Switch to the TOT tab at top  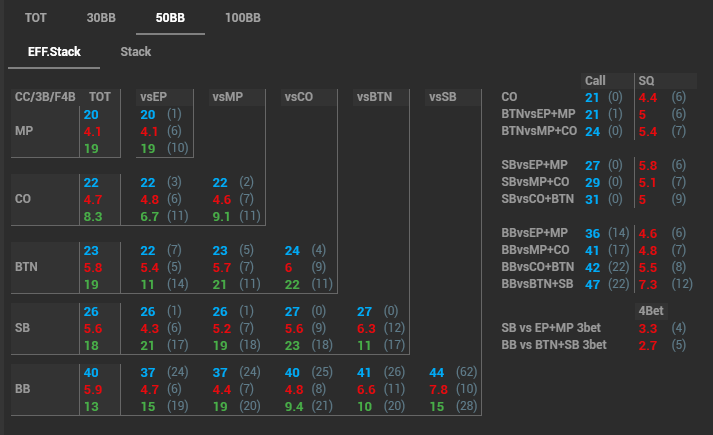34,18
